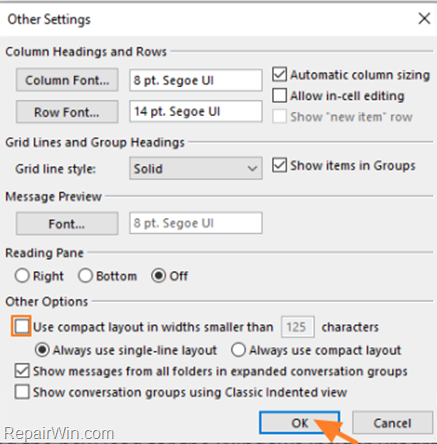Click the Cancel button
Image resolution: width=437 pixels, height=444 pixels.
coord(392,423)
